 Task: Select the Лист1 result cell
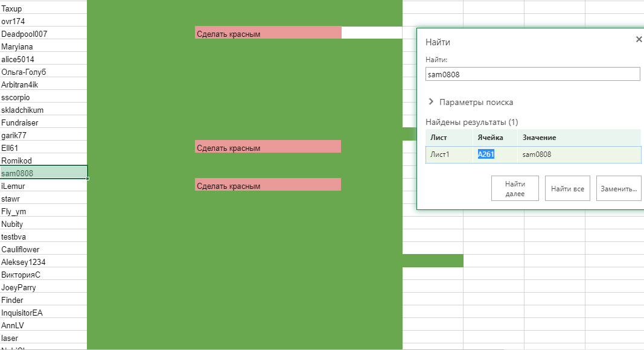tap(449, 154)
